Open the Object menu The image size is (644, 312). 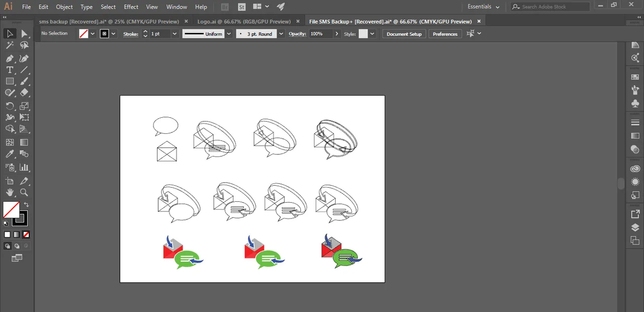click(x=64, y=7)
